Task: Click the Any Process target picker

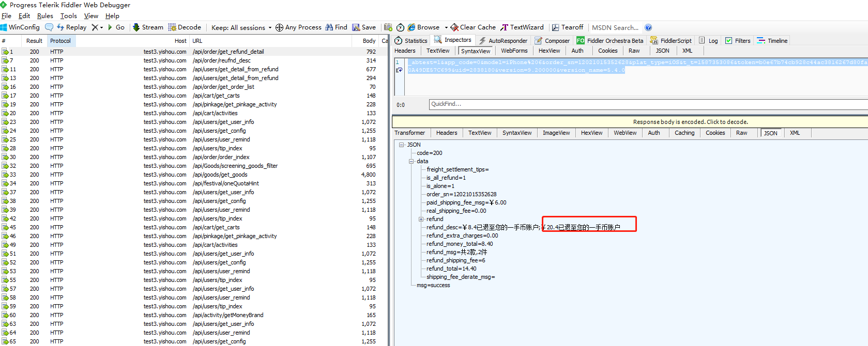Action: pyautogui.click(x=298, y=27)
